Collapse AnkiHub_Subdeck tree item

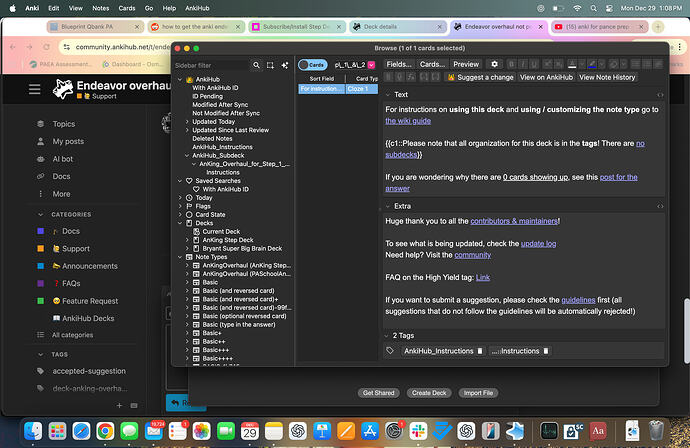point(187,155)
